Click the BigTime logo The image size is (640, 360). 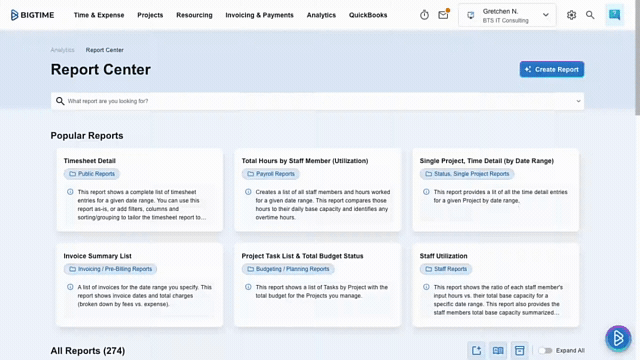tap(32, 15)
